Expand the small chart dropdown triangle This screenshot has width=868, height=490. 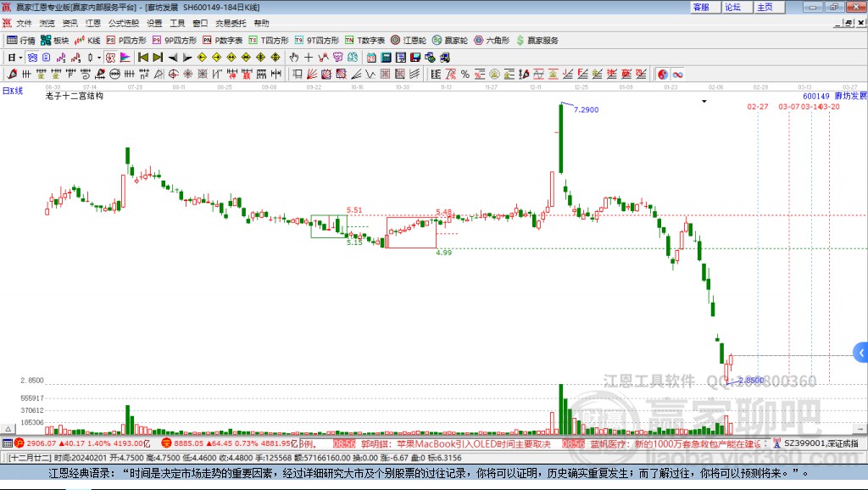[704, 102]
